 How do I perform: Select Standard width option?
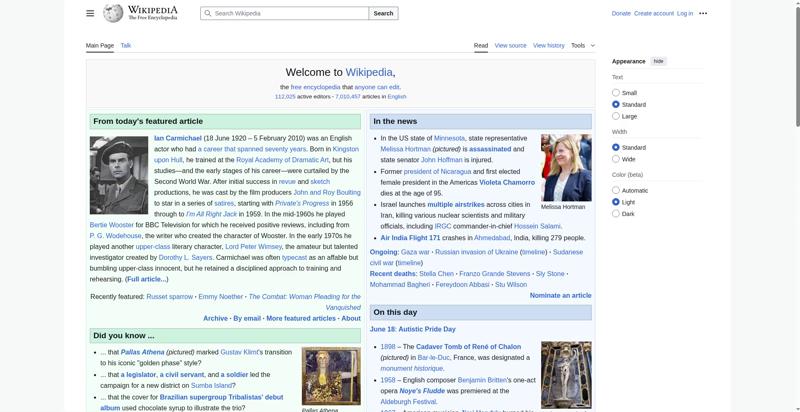point(616,147)
